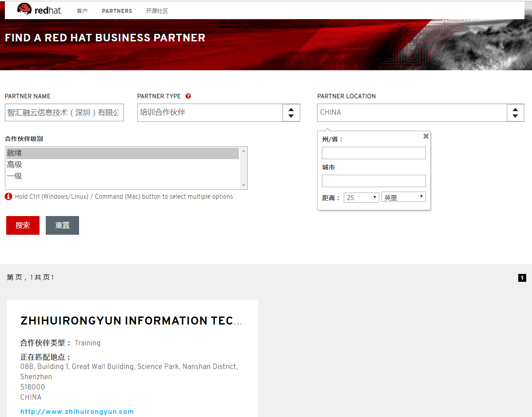Image resolution: width=532 pixels, height=417 pixels.
Task: Close the location popup with X icon
Action: pyautogui.click(x=426, y=136)
